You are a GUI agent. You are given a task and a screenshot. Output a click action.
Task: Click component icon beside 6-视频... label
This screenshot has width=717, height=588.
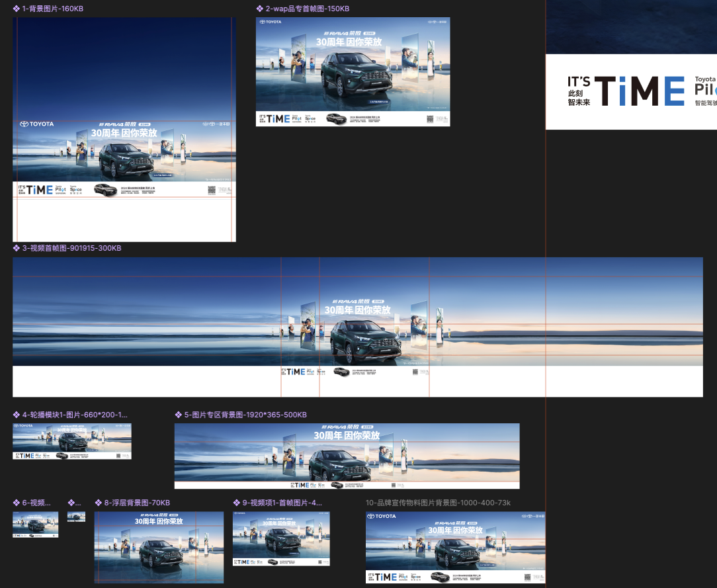[17, 503]
